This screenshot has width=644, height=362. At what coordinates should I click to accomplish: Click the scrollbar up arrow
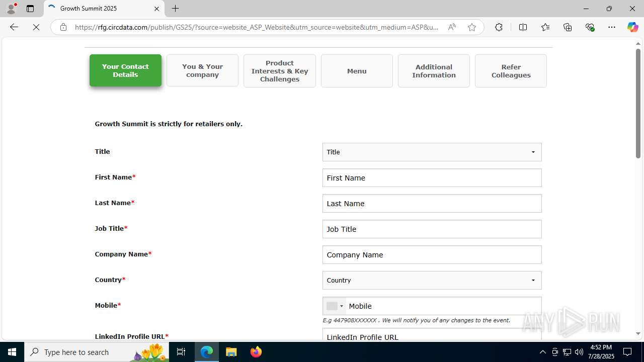(638, 44)
